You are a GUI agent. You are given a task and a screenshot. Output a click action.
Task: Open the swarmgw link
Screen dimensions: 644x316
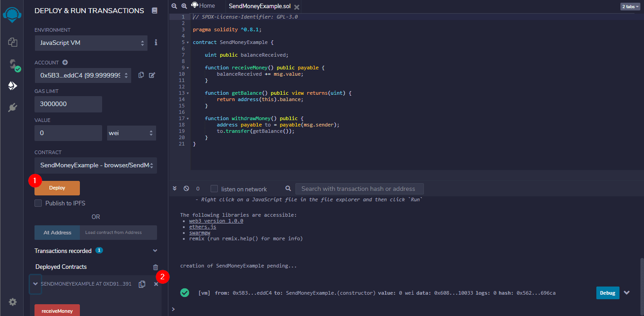[200, 233]
